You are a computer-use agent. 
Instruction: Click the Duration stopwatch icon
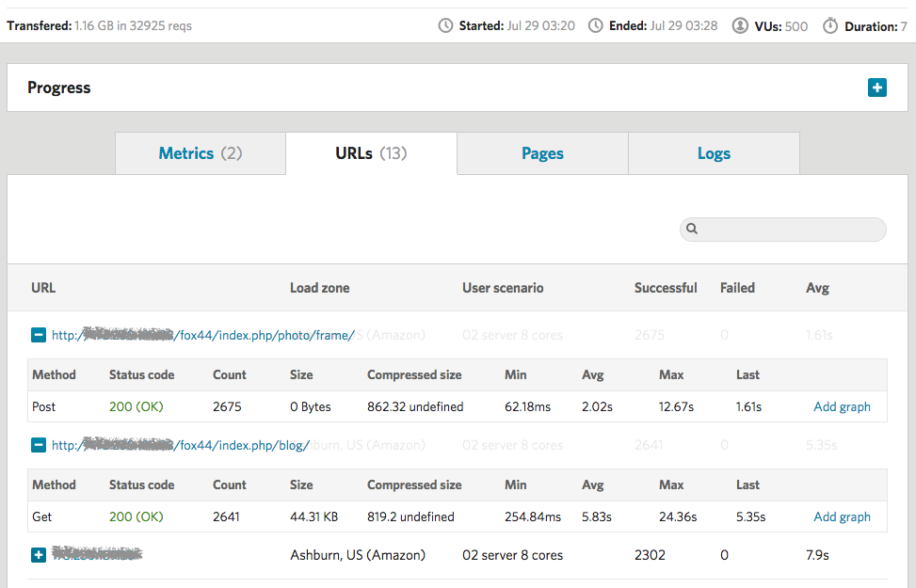pos(829,26)
